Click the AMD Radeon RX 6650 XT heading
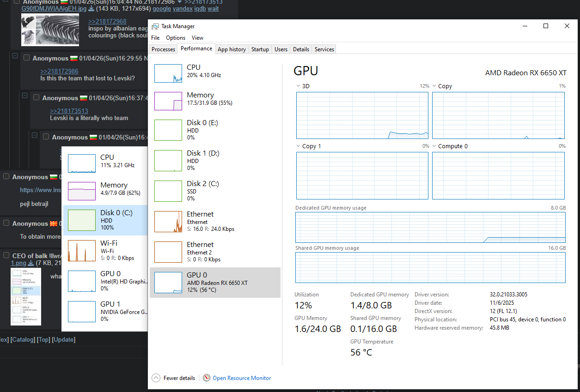Viewport: 580px width, 392px height. click(x=526, y=73)
